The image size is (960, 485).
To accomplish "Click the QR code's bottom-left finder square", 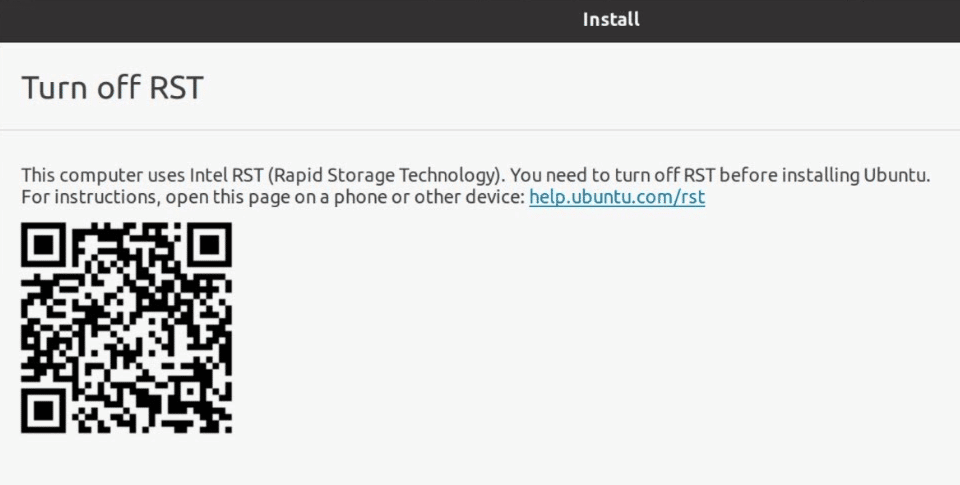I will (x=44, y=410).
